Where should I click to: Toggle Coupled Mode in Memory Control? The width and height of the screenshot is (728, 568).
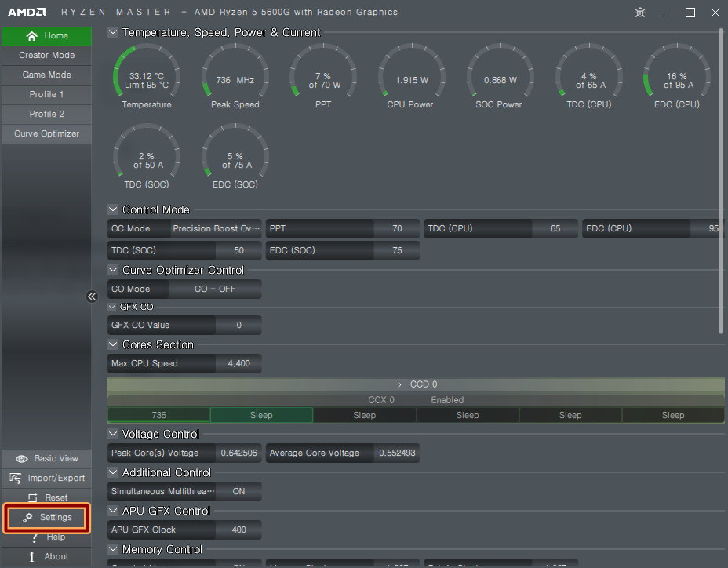click(x=238, y=564)
